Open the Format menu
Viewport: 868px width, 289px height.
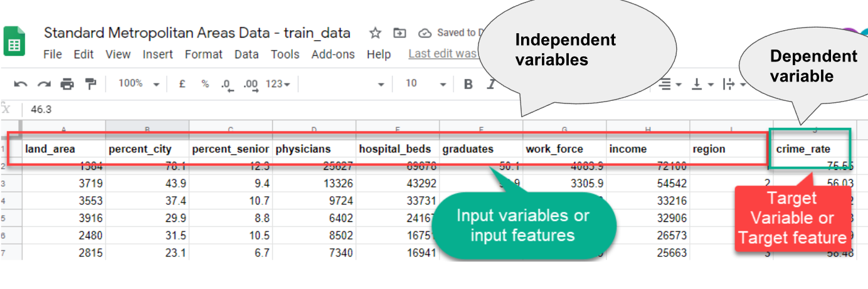click(203, 55)
